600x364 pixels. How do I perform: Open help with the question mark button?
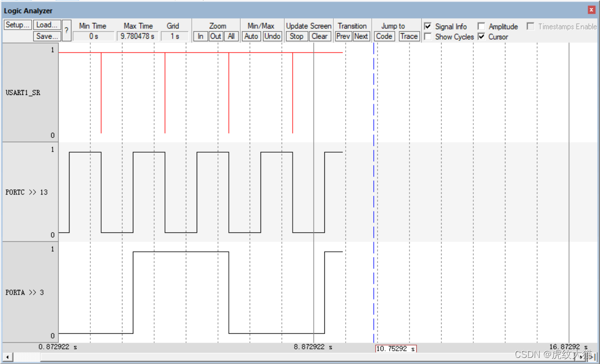coord(66,31)
